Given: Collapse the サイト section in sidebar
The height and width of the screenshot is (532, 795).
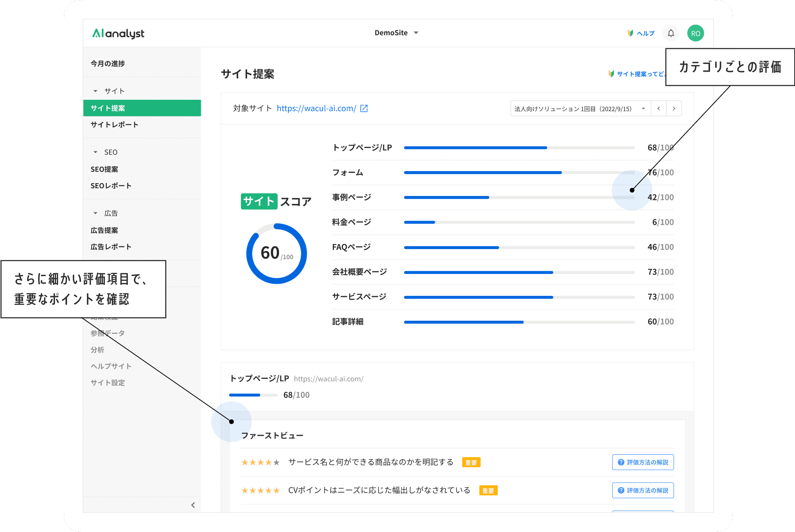Looking at the screenshot, I should pos(95,91).
